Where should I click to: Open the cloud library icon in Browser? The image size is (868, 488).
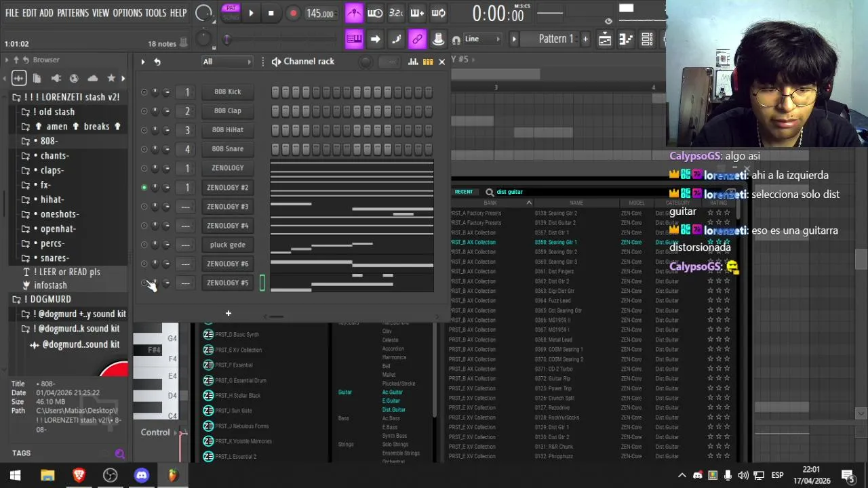[x=93, y=78]
